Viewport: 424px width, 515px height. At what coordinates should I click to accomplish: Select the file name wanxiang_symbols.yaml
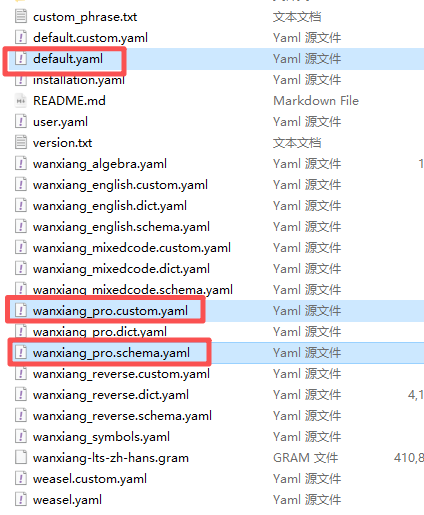coord(101,437)
